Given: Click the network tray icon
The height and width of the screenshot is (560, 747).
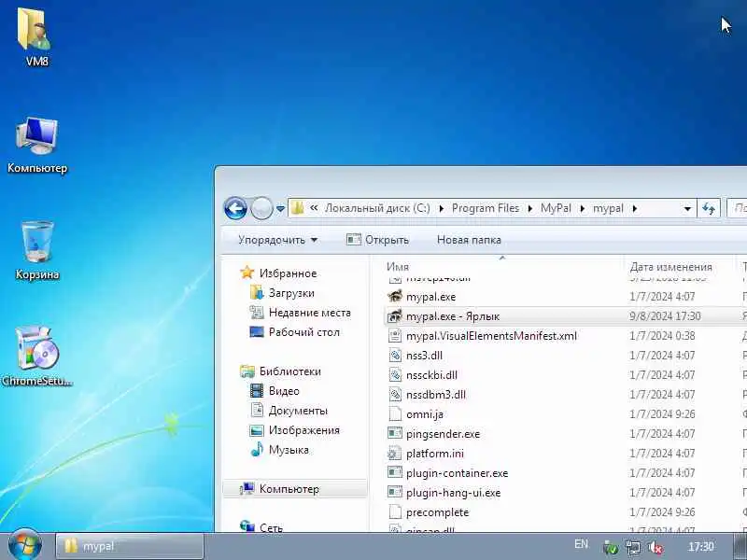Looking at the screenshot, I should pyautogui.click(x=633, y=548).
